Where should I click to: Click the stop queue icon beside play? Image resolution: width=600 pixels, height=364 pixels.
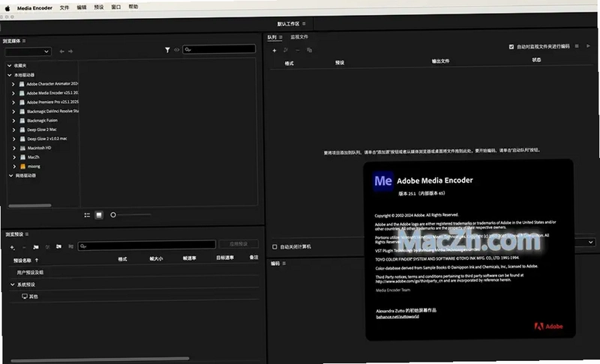tap(577, 46)
